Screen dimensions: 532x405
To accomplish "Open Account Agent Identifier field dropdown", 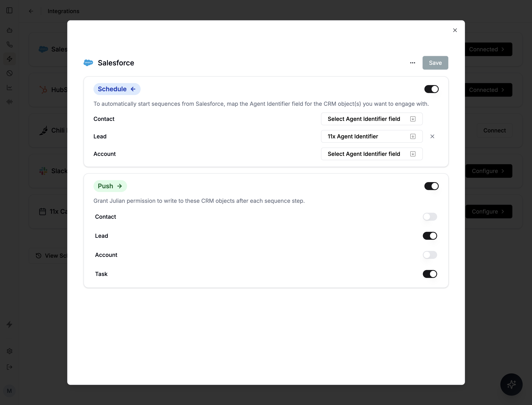I will (372, 154).
